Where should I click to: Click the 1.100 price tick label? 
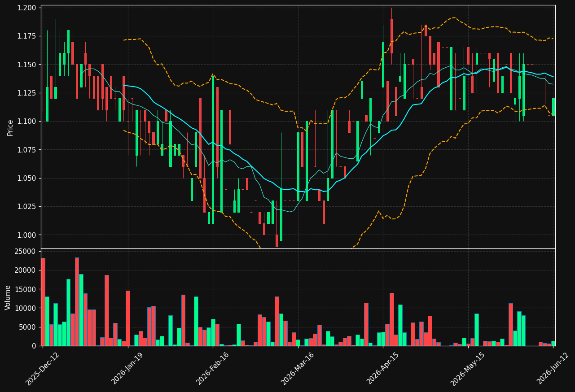pos(28,122)
